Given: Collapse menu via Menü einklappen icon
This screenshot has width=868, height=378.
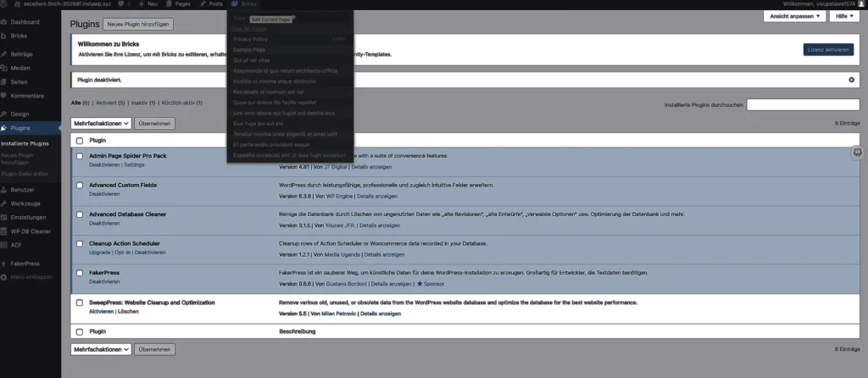Looking at the screenshot, I should click(4, 277).
